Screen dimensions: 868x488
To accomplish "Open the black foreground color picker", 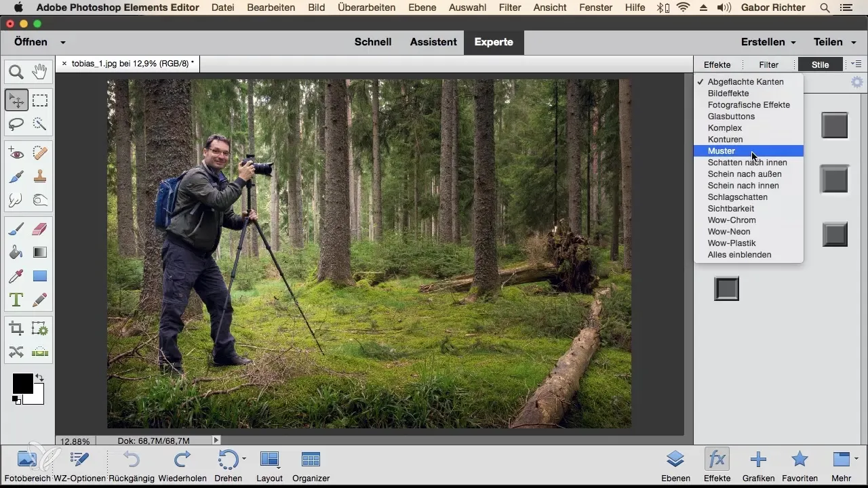I will tap(22, 383).
